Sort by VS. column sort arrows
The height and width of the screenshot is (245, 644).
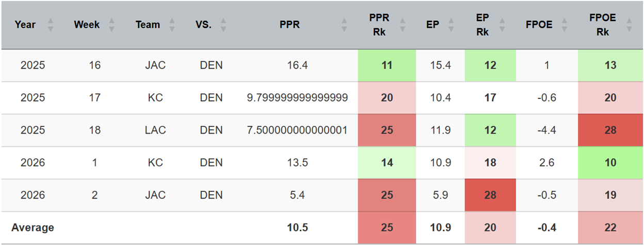pyautogui.click(x=223, y=25)
